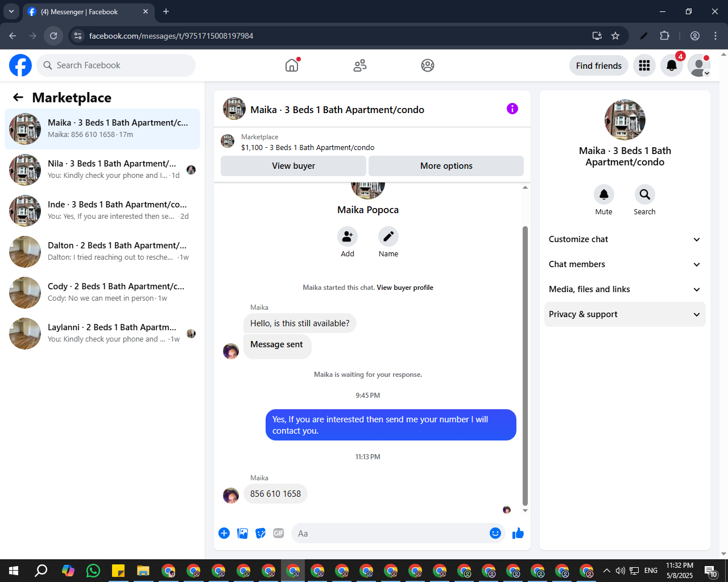This screenshot has width=728, height=582.
Task: Click the Facebook logo icon
Action: pyautogui.click(x=20, y=65)
